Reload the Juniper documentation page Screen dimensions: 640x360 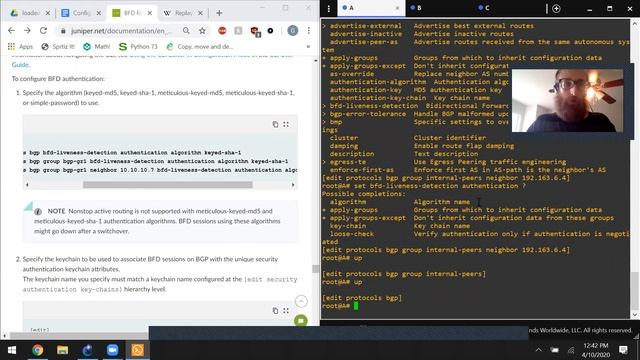43,31
